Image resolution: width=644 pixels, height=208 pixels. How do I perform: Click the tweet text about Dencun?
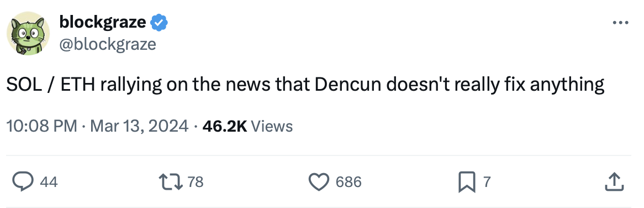[305, 85]
